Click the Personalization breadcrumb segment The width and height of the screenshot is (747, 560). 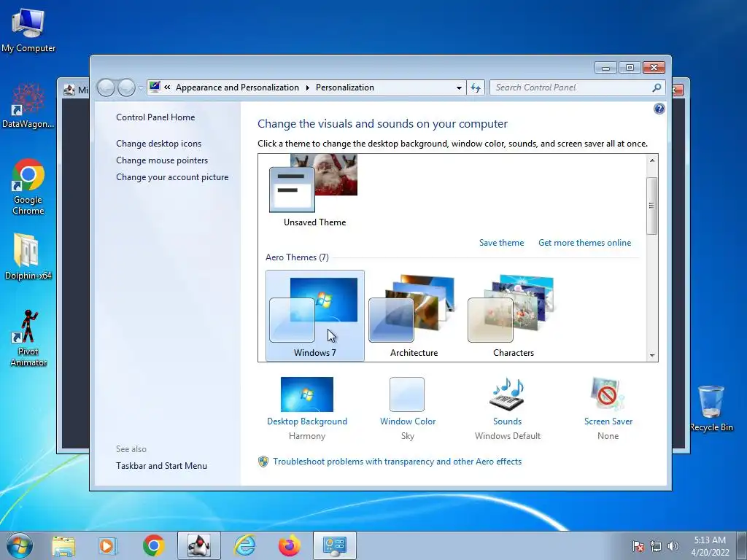tap(345, 87)
